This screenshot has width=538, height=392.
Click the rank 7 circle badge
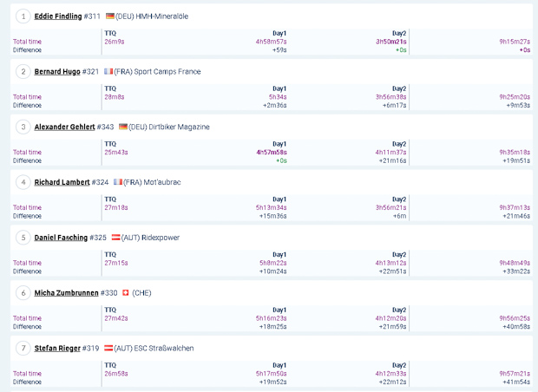(23, 349)
